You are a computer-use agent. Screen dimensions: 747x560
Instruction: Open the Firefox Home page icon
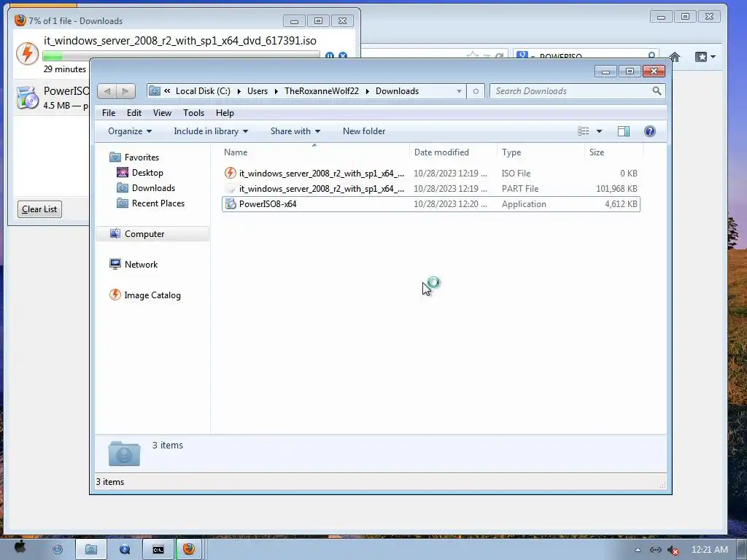675,57
